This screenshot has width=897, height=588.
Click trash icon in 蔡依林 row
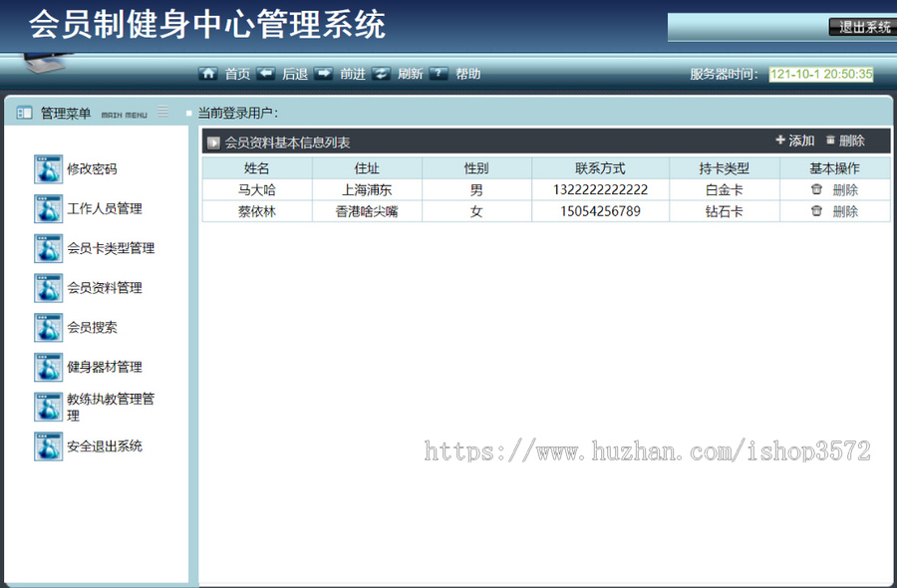pos(816,211)
